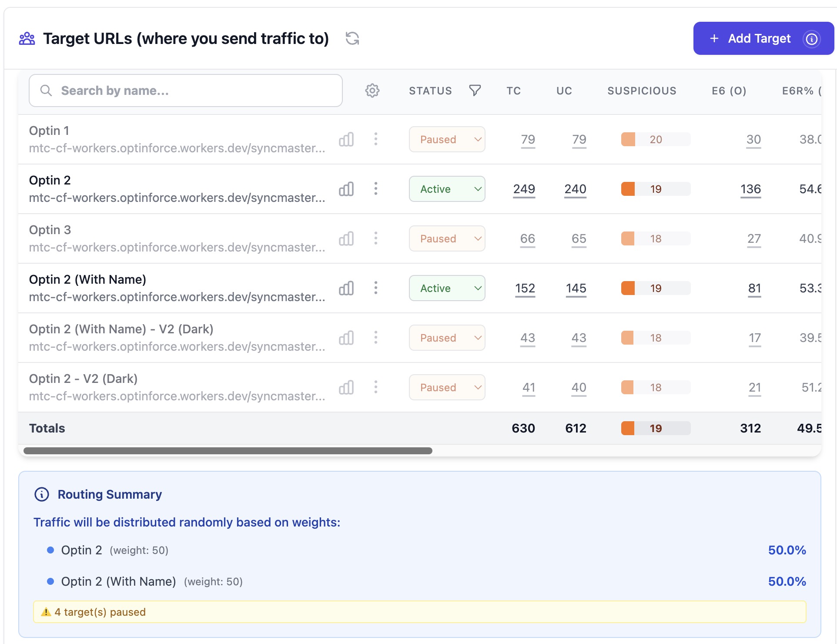The image size is (837, 644).
Task: Click E6 value 136 for Optin 2
Action: [x=750, y=189]
